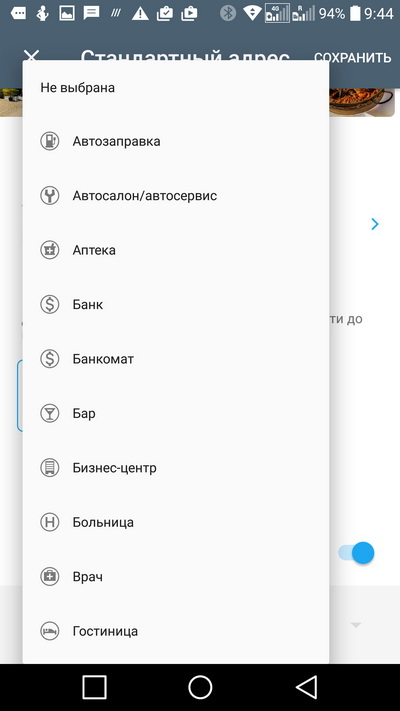Open the grey dropdown arrow at bottom right

point(356,625)
